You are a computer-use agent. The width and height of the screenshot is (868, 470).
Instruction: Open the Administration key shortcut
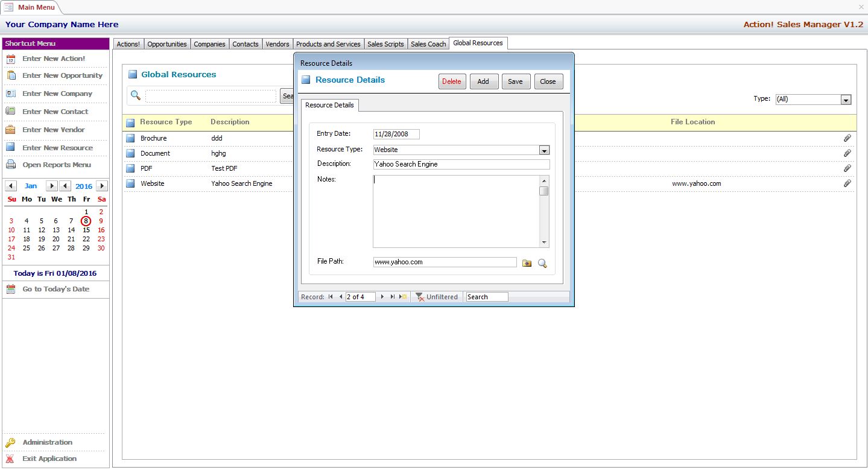click(47, 442)
